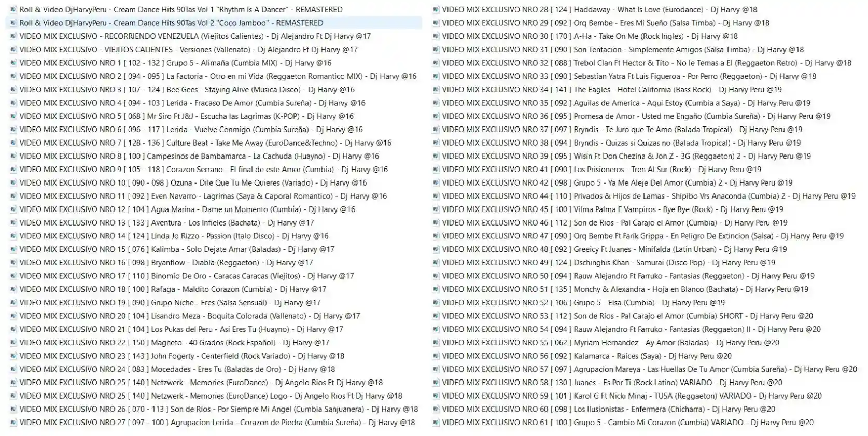
Task: Click the video icon beside NRO 28 Haddaway
Action: 436,9
